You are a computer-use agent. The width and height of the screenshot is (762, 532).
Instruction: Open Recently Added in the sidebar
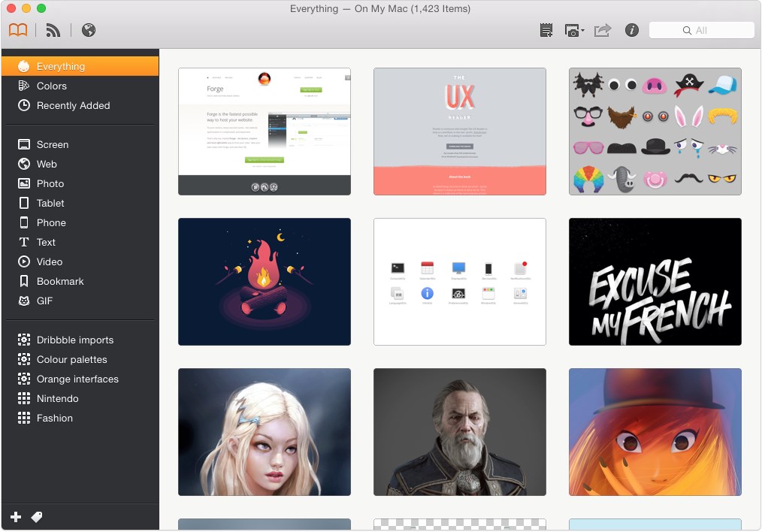(x=80, y=105)
